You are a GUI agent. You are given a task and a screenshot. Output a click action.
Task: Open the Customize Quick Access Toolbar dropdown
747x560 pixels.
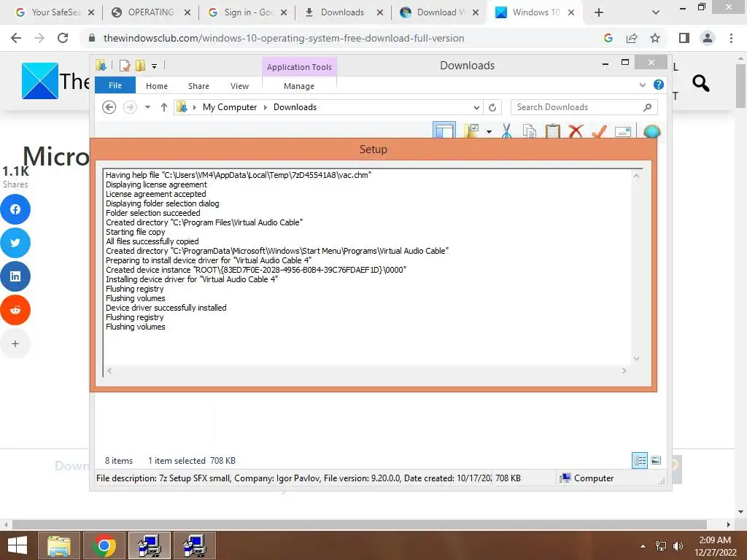(x=155, y=66)
